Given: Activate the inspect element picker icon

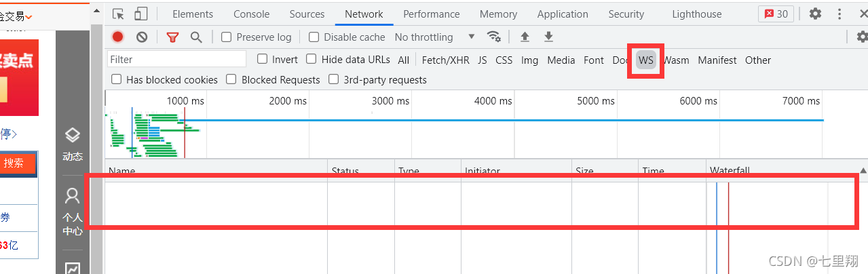Looking at the screenshot, I should pyautogui.click(x=119, y=14).
